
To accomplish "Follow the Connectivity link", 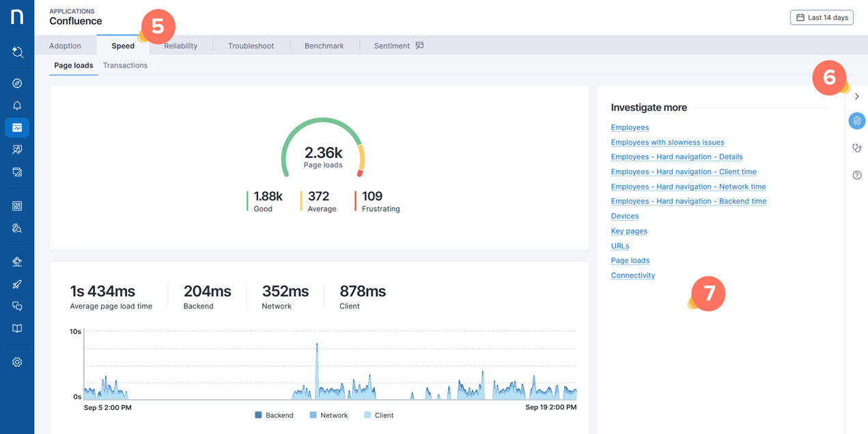I will click(x=632, y=275).
